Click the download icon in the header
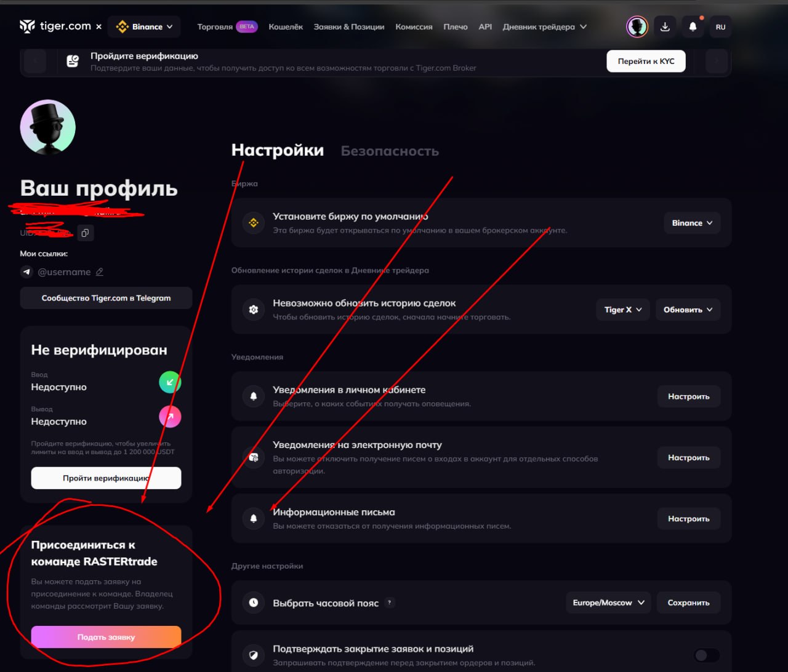This screenshot has height=672, width=788. (x=665, y=27)
